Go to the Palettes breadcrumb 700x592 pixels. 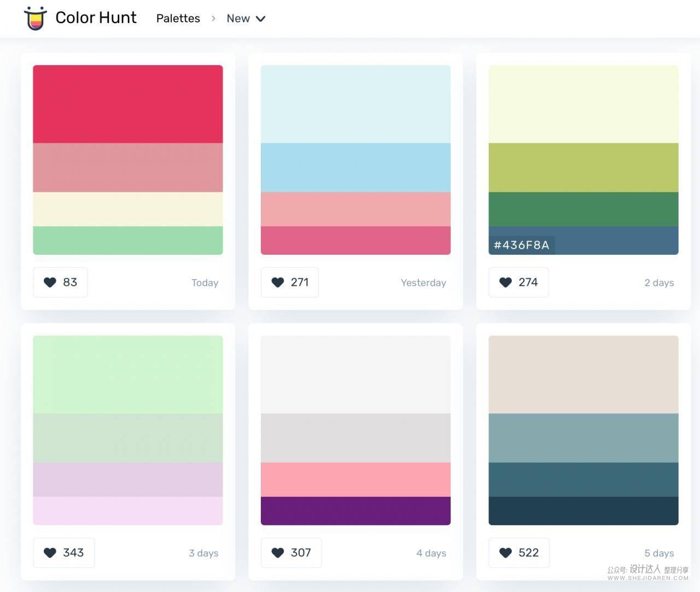point(178,19)
